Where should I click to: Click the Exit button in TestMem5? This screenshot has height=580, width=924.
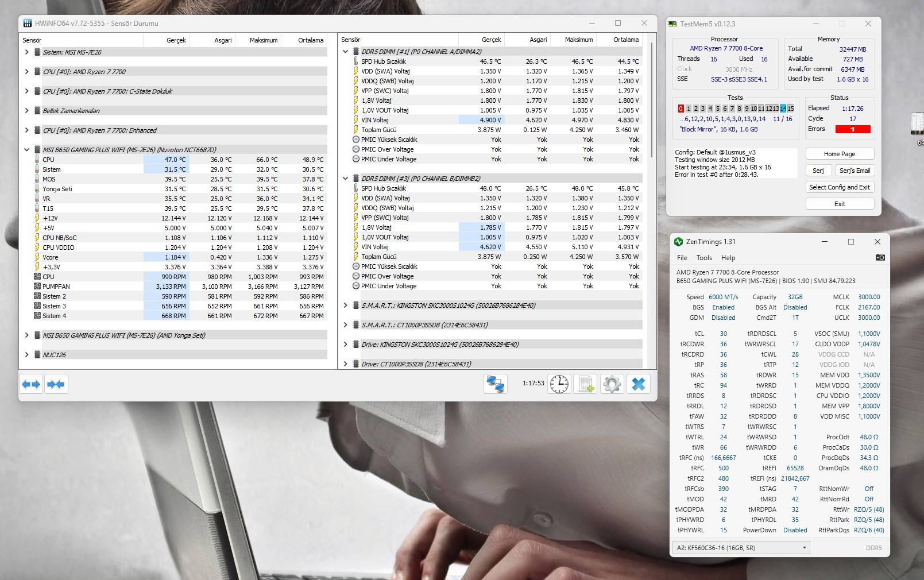tap(840, 203)
